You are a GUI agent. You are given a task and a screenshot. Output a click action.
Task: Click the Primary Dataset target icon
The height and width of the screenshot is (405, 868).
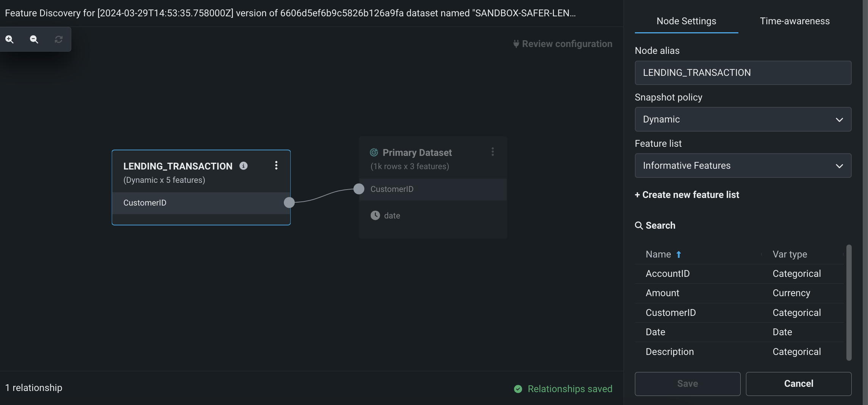tap(374, 152)
